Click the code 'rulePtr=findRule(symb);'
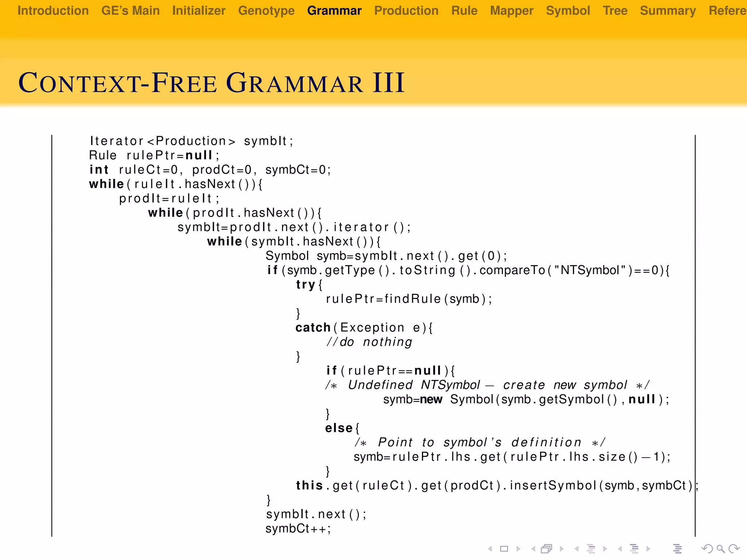 coord(409,299)
